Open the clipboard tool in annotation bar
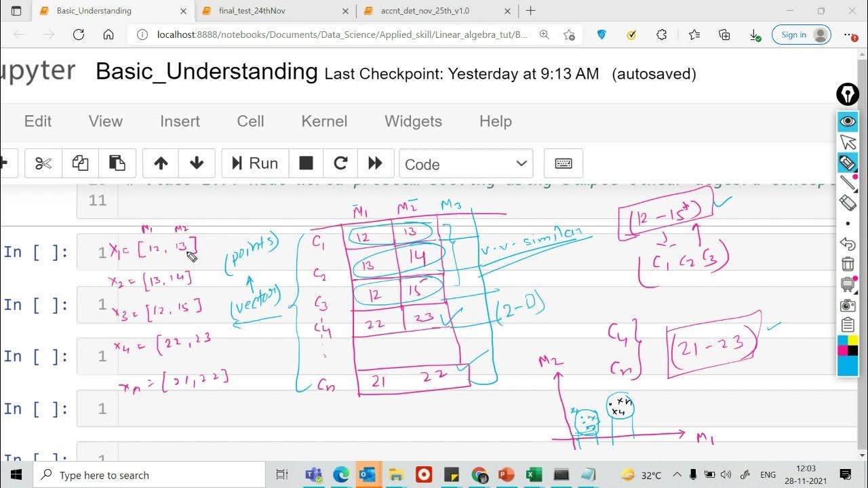868x488 pixels. [848, 325]
